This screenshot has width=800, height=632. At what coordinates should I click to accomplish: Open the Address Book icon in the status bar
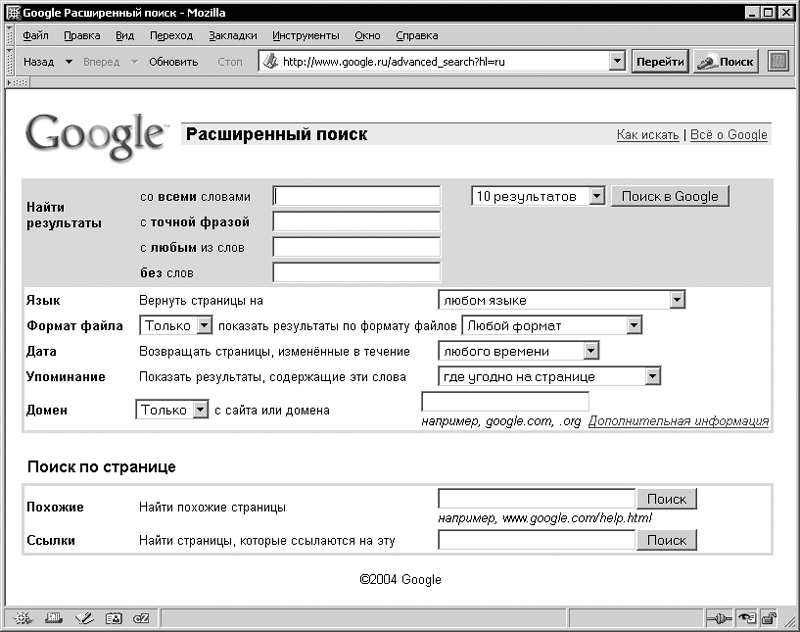(x=113, y=618)
